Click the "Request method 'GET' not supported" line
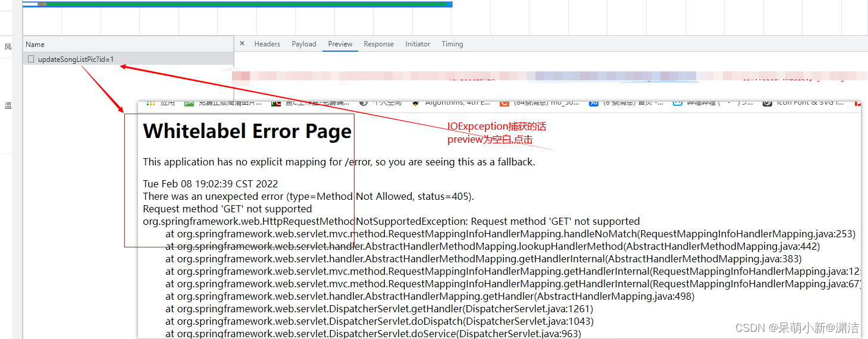This screenshot has height=339, width=868. (227, 209)
